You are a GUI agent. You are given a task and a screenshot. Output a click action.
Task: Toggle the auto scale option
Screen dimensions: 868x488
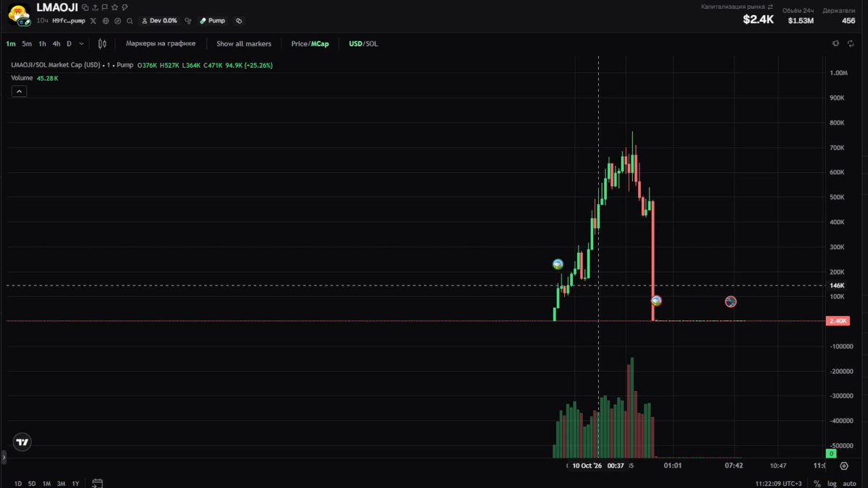[x=850, y=483]
